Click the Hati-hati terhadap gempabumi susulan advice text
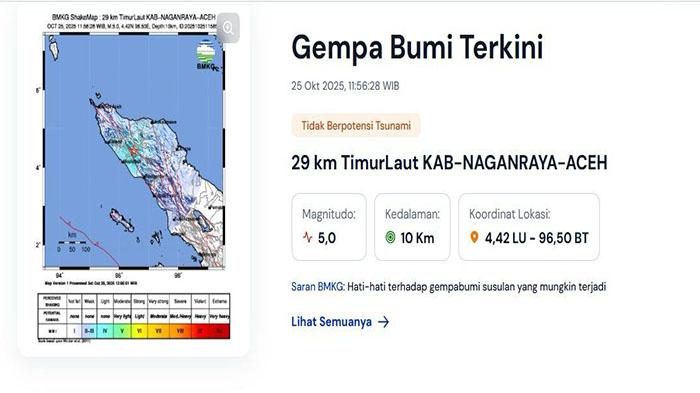700x393 pixels. tap(476, 287)
